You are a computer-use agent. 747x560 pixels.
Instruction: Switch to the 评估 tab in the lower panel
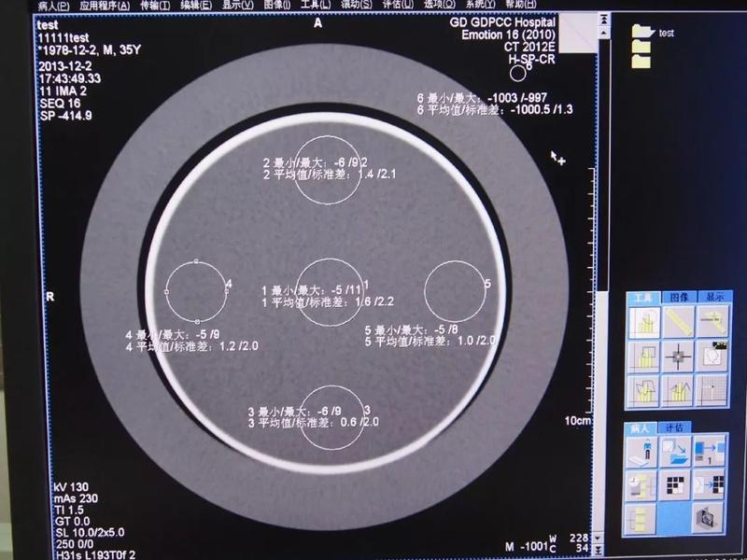tap(674, 427)
